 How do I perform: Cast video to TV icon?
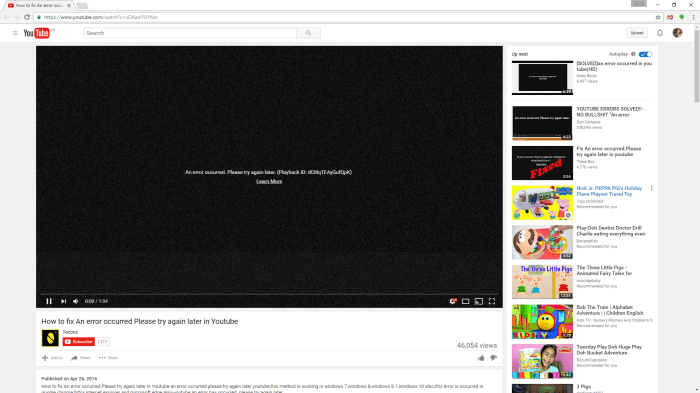[x=479, y=301]
